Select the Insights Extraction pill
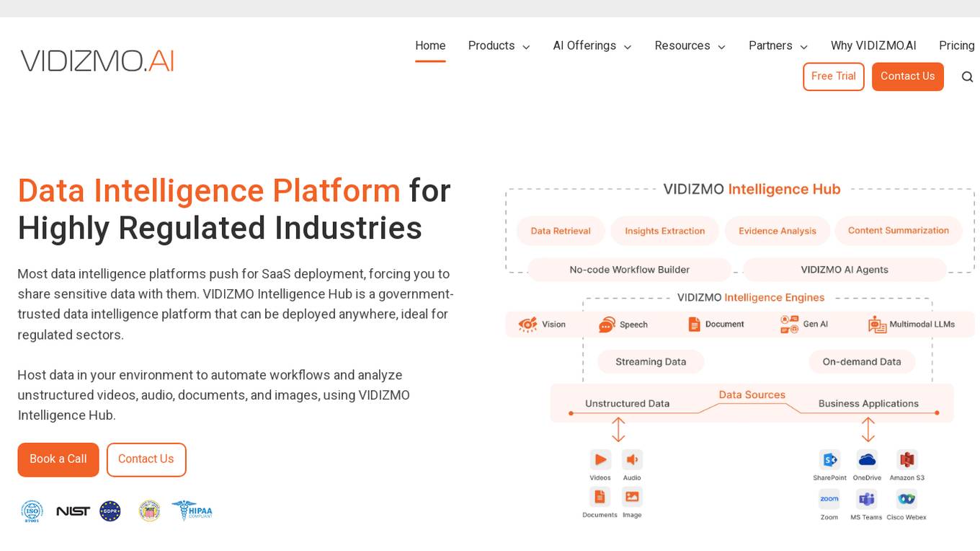This screenshot has height=551, width=980. point(664,231)
